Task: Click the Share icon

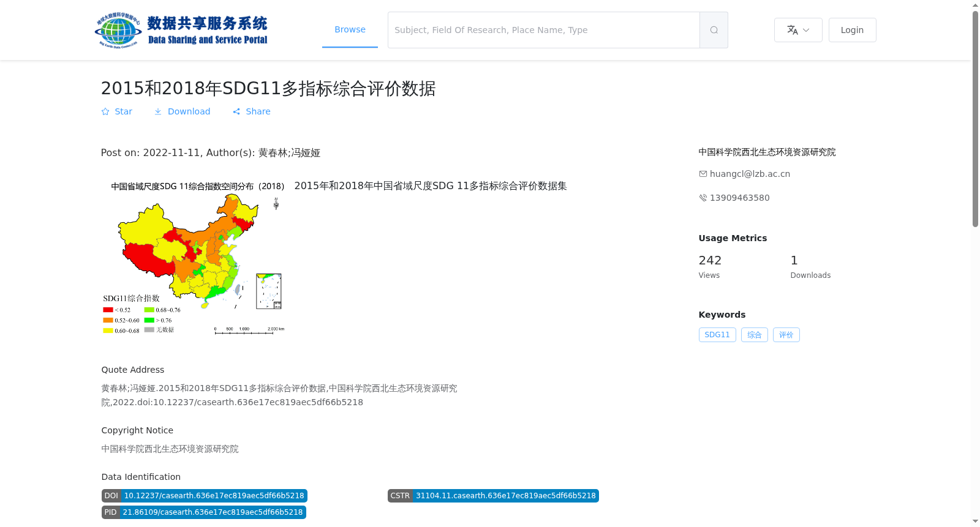Action: [x=236, y=111]
